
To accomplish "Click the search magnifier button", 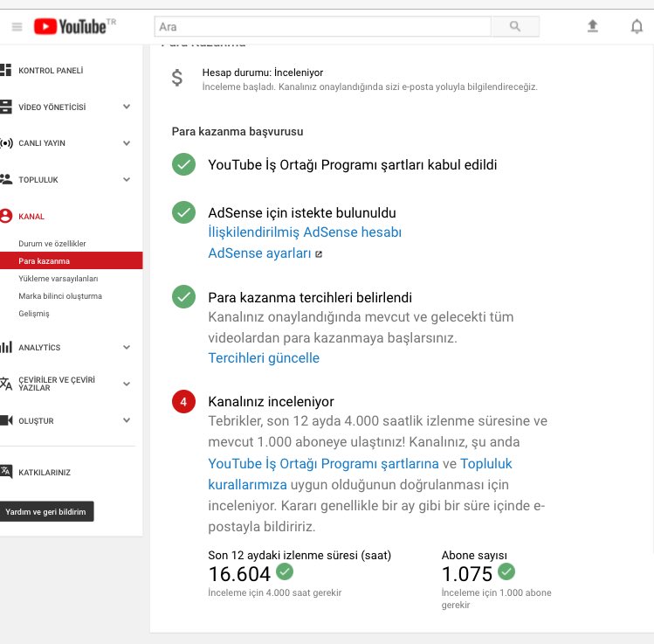I will click(x=514, y=26).
